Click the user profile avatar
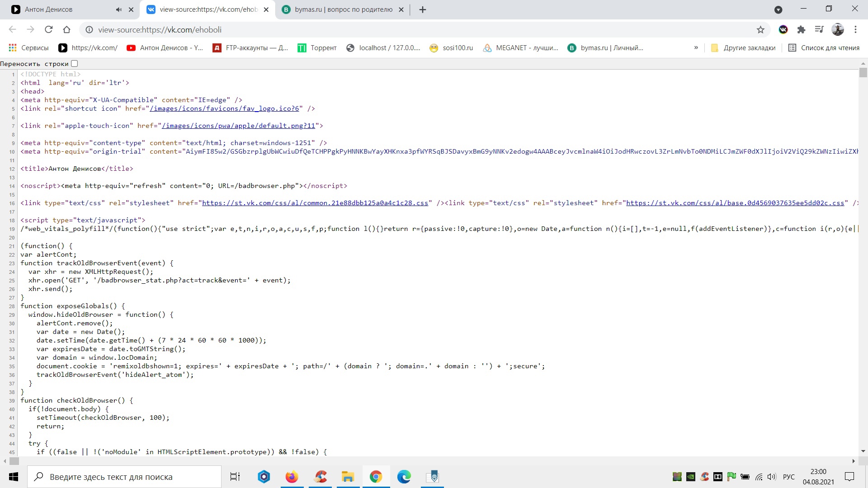The height and width of the screenshot is (488, 868). click(838, 29)
